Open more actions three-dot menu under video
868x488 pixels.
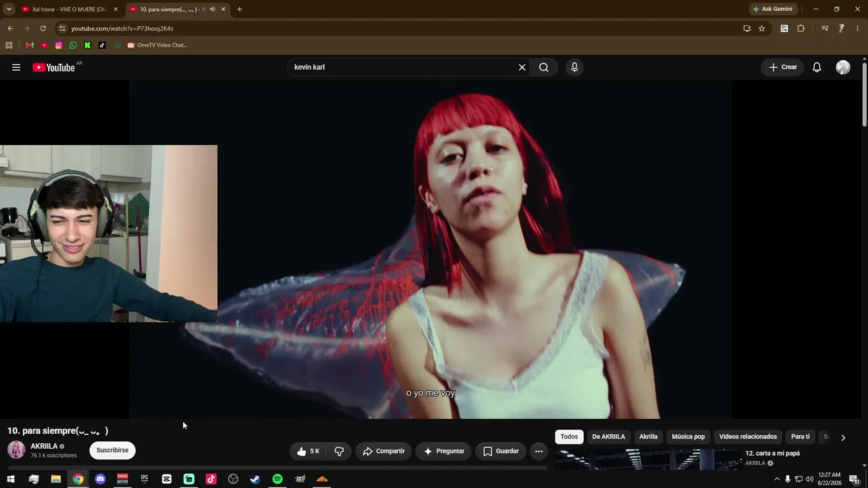click(538, 451)
